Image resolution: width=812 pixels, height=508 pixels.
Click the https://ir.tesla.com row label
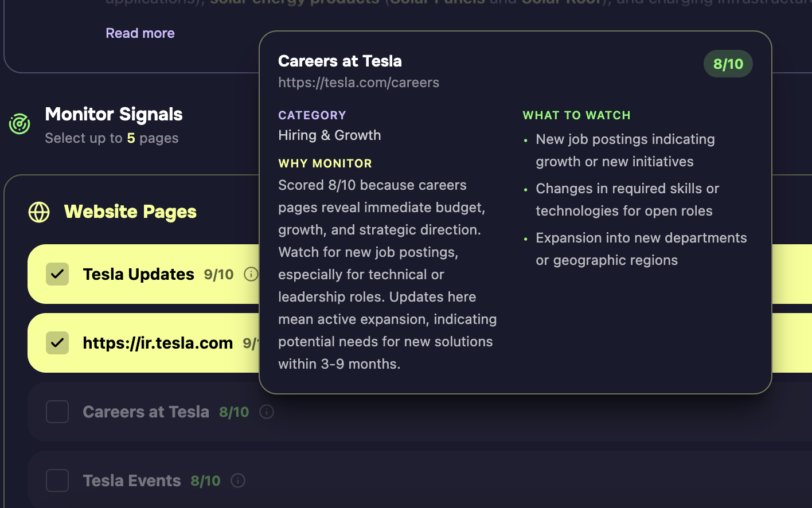pos(158,343)
